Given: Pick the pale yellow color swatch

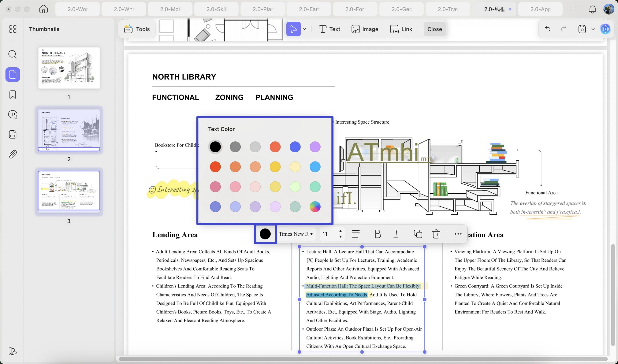Looking at the screenshot, I should pos(295,167).
